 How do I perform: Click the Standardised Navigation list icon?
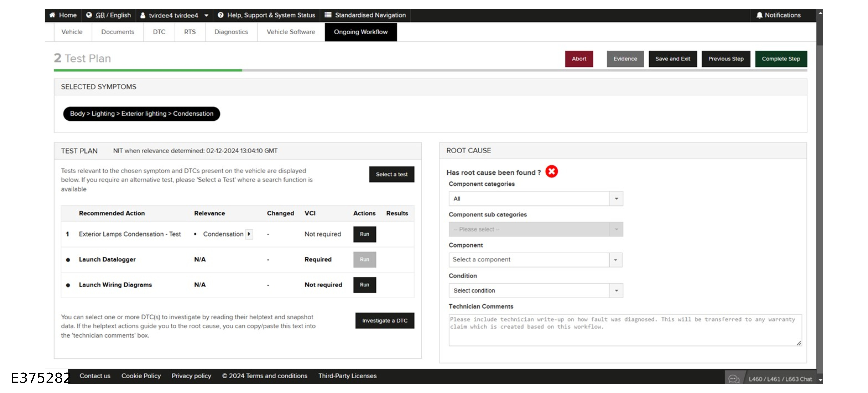(x=328, y=15)
